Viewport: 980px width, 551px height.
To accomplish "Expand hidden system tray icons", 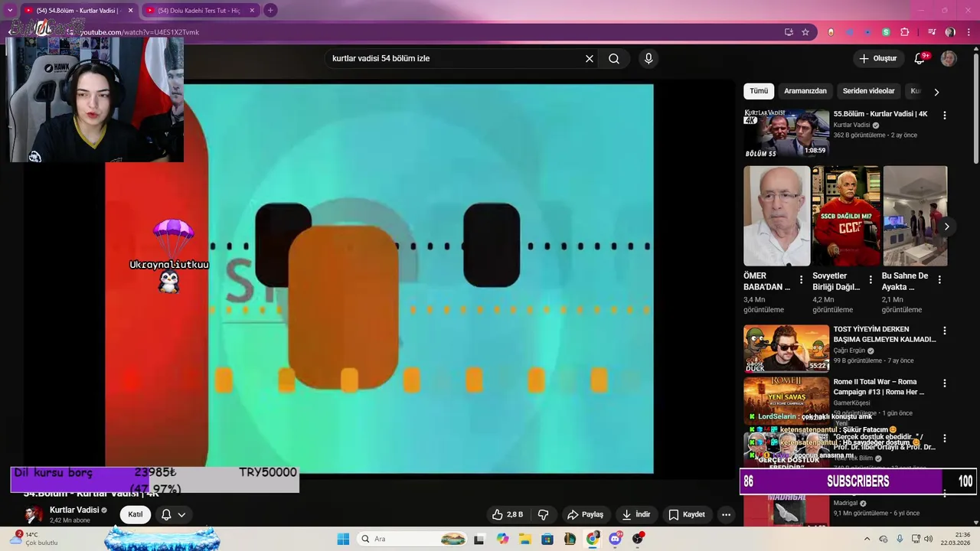I will (867, 539).
